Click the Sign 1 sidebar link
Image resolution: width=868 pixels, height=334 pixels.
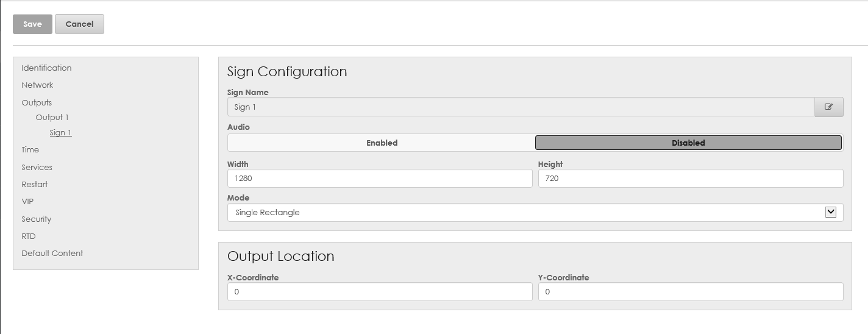[60, 132]
